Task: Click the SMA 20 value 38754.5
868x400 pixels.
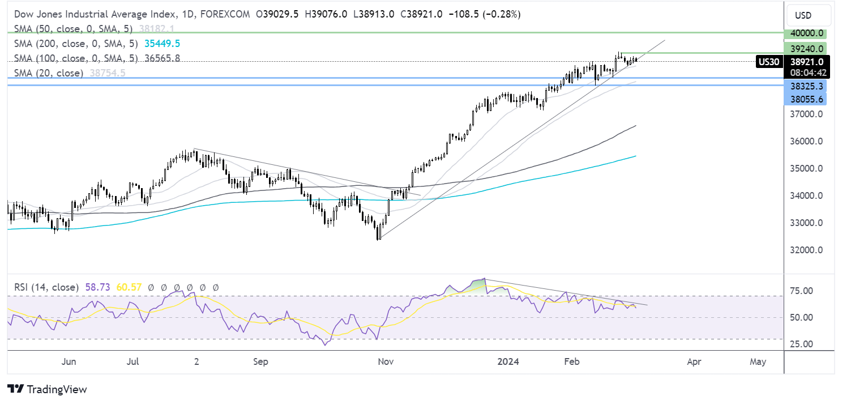Action: 108,73
